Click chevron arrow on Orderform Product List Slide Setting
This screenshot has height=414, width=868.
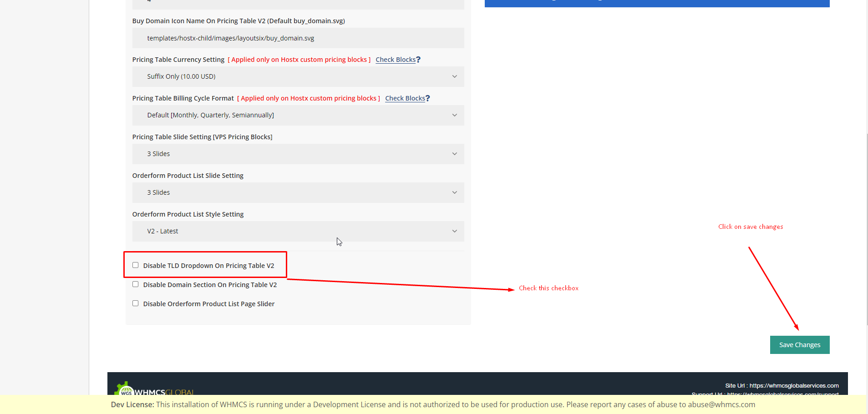(x=454, y=192)
